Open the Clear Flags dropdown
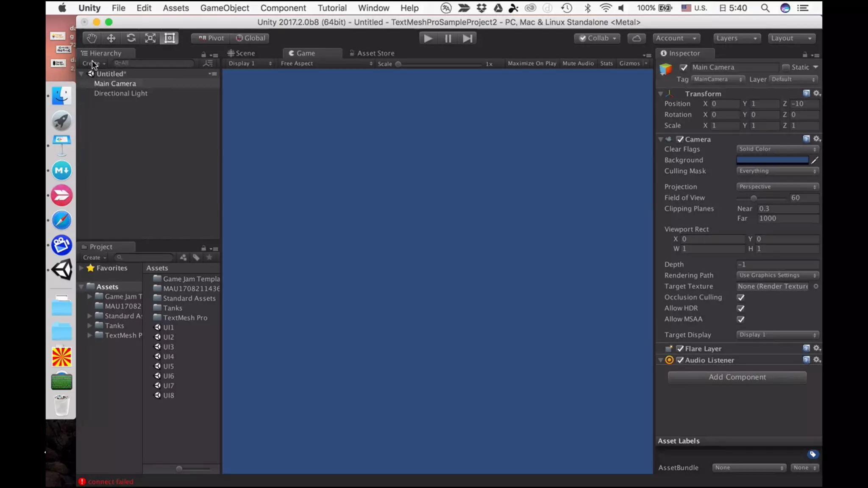This screenshot has height=488, width=868. point(777,149)
